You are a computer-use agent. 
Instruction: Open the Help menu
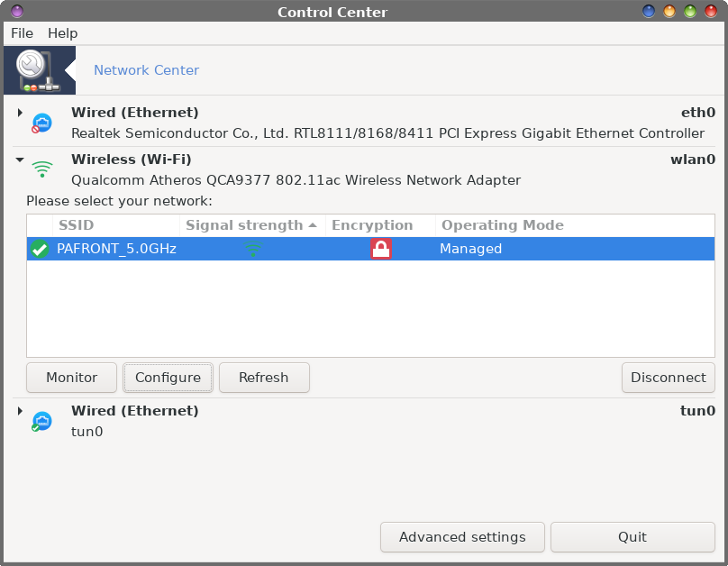click(x=63, y=33)
